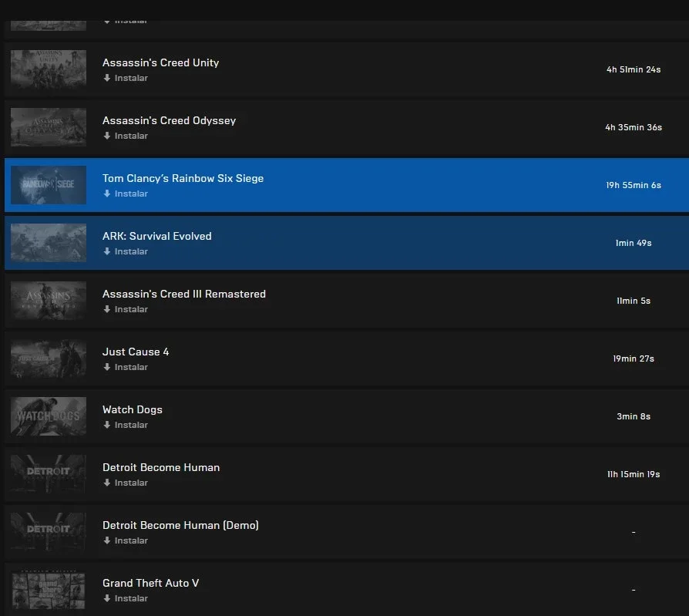This screenshot has height=616, width=689.
Task: Click download arrow icon under Assassin's Creed Unity
Action: coord(107,78)
